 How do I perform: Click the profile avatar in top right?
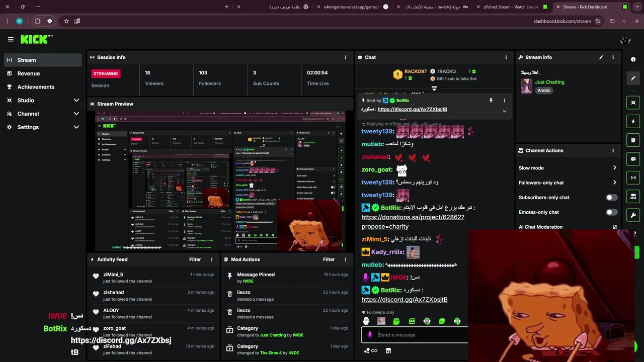coord(625,40)
